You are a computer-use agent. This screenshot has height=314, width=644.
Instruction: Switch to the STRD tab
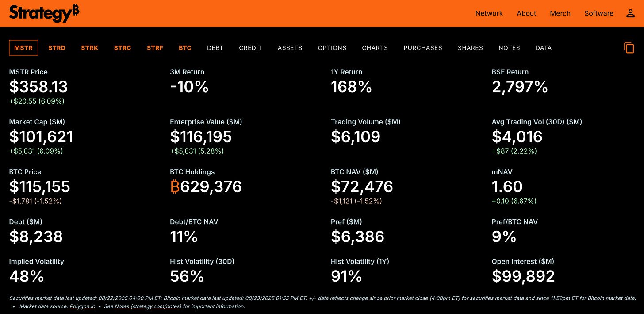[x=57, y=48]
